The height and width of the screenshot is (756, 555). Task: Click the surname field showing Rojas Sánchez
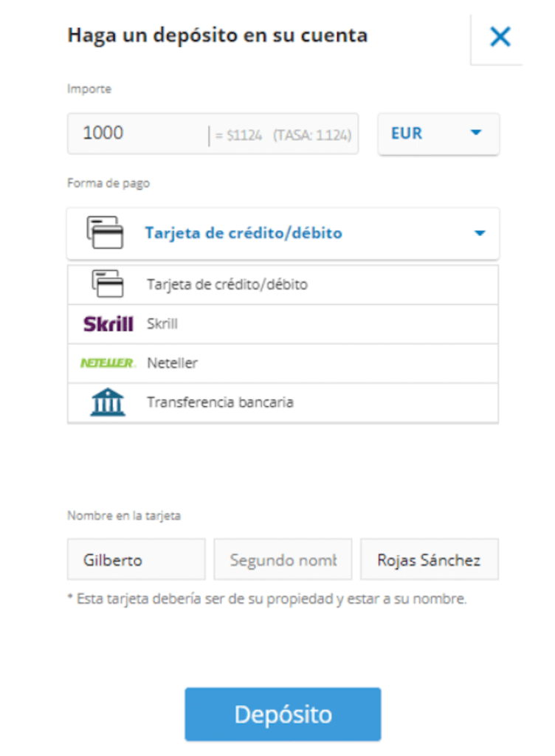(429, 559)
